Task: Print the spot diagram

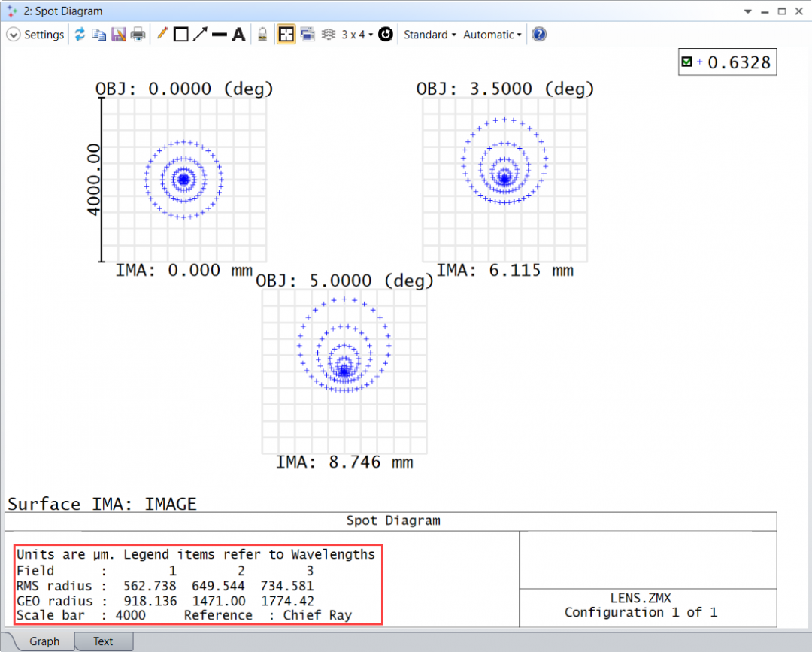Action: [138, 34]
